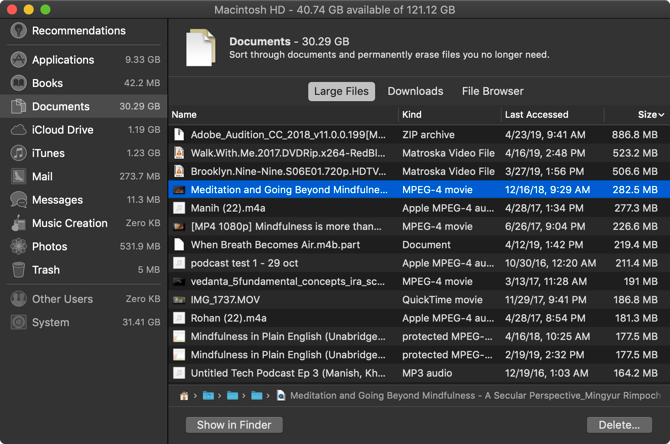Screen dimensions: 670x444
Task: Open Recommendations lightbulb icon in sidebar
Action: pos(18,31)
